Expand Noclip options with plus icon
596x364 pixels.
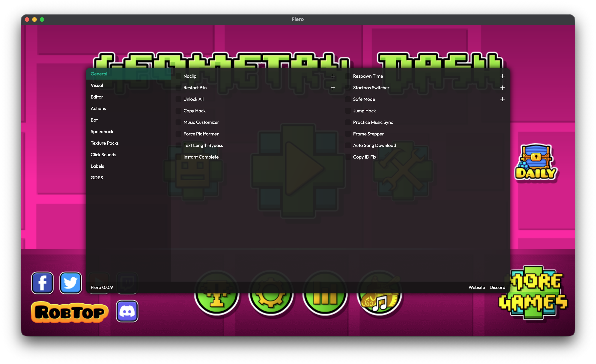pyautogui.click(x=333, y=76)
